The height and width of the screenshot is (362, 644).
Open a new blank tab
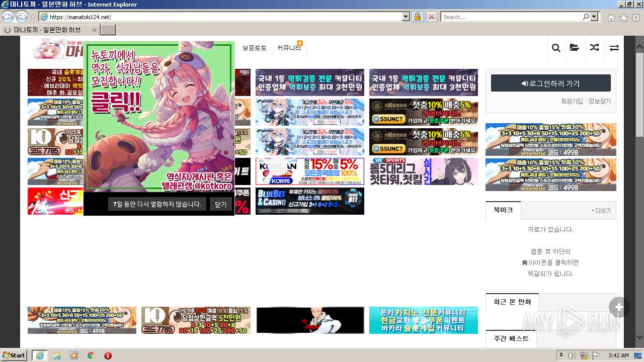(x=108, y=30)
